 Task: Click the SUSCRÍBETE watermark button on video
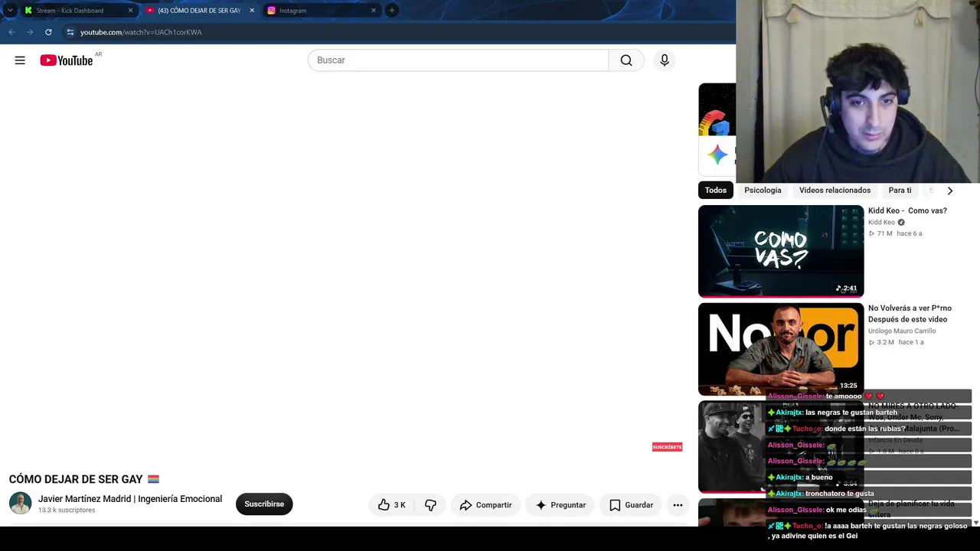667,447
